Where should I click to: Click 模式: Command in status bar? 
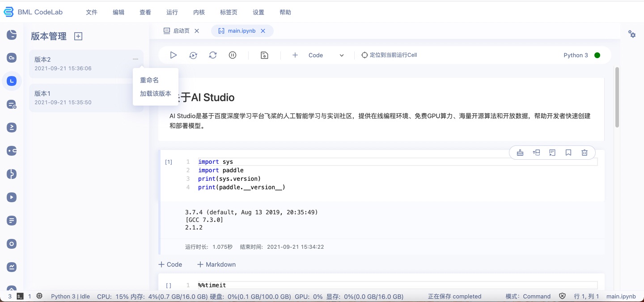(528, 296)
